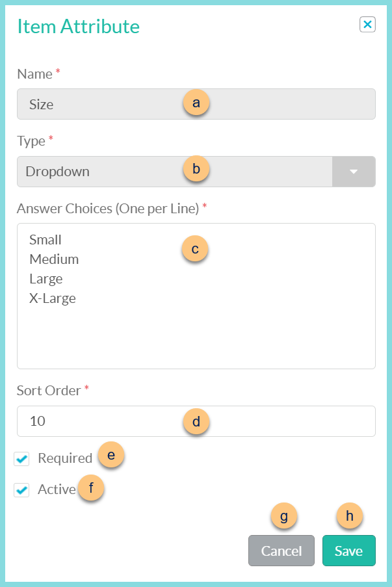Disable the Active checkbox

(x=21, y=489)
